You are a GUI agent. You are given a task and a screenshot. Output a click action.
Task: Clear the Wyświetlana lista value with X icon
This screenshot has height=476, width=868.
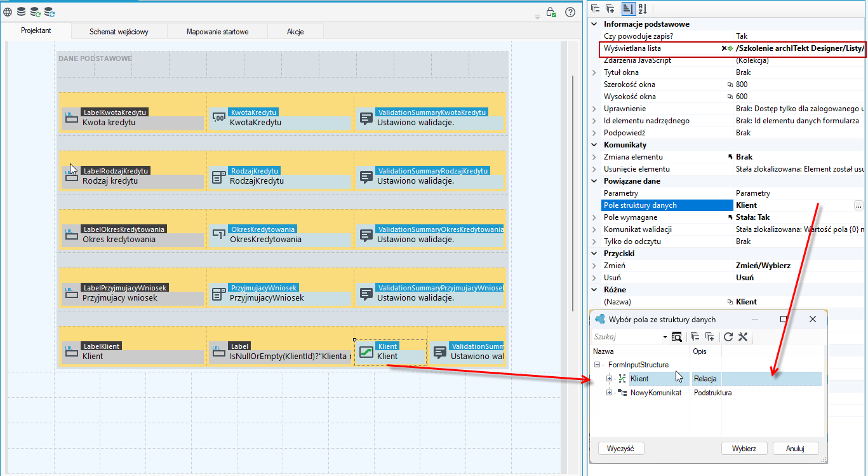[724, 48]
